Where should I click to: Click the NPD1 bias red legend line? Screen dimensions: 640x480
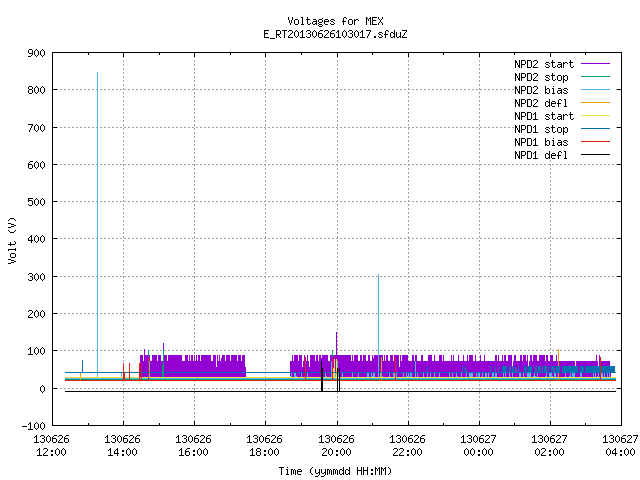point(595,142)
